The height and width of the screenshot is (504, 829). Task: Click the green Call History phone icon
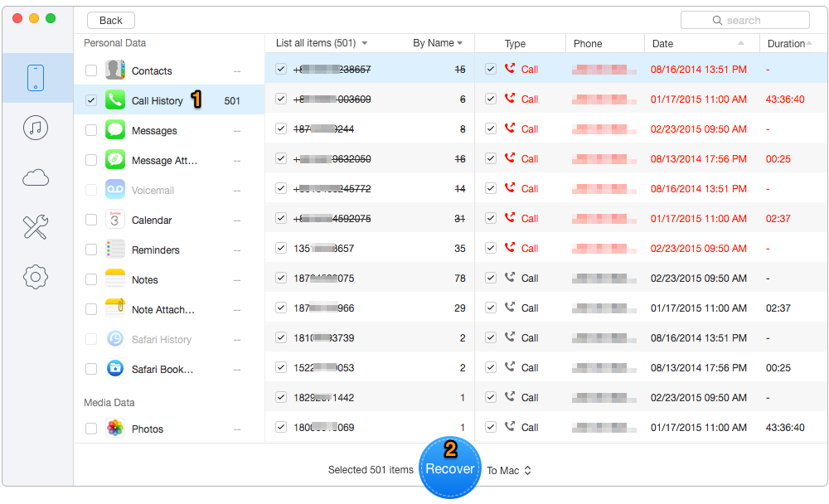pos(114,99)
